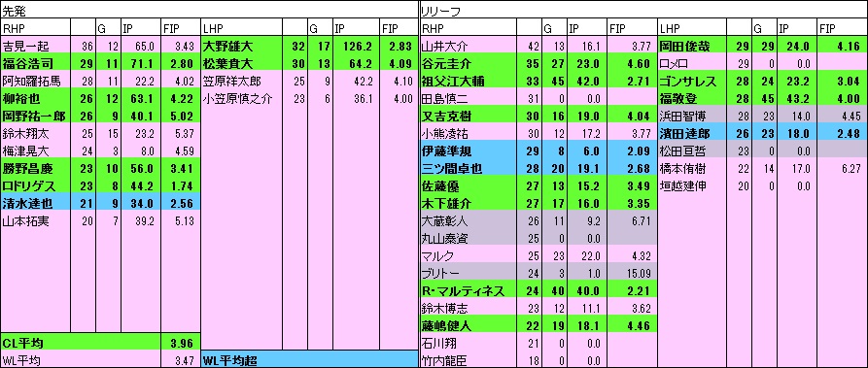Click the gray 大蔵彰人 cell
Viewport: 868px width, 368px height.
coord(468,220)
